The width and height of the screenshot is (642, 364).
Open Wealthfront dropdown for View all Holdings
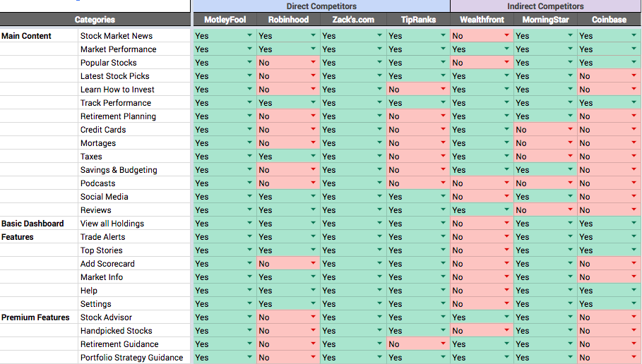(x=506, y=224)
